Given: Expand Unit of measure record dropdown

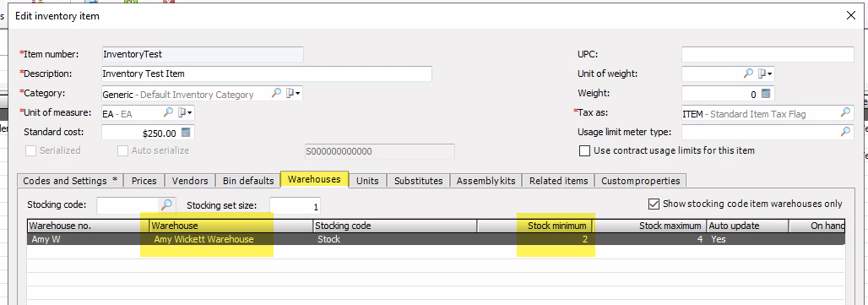Looking at the screenshot, I should pyautogui.click(x=186, y=113).
